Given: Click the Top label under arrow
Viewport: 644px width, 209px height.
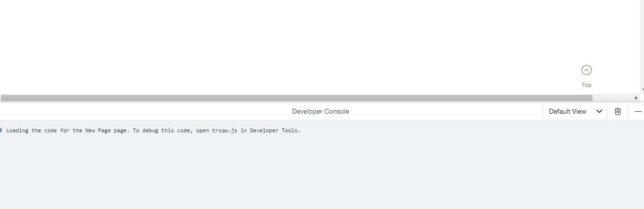Looking at the screenshot, I should tap(586, 85).
